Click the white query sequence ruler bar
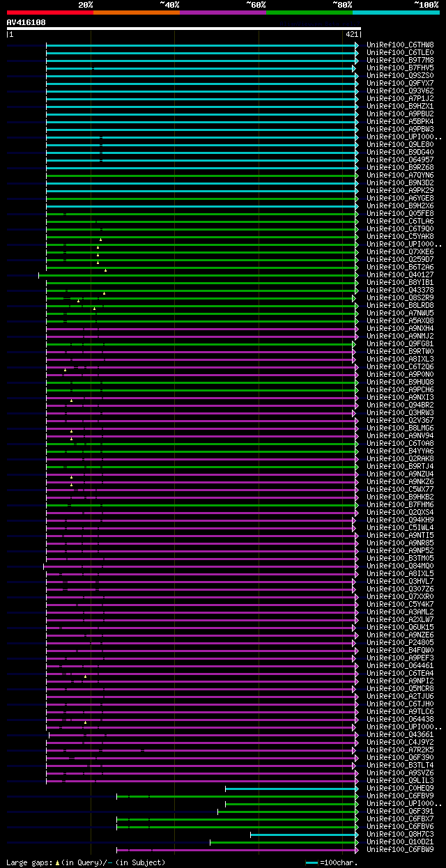The height and width of the screenshot is (868, 446). [x=183, y=29]
